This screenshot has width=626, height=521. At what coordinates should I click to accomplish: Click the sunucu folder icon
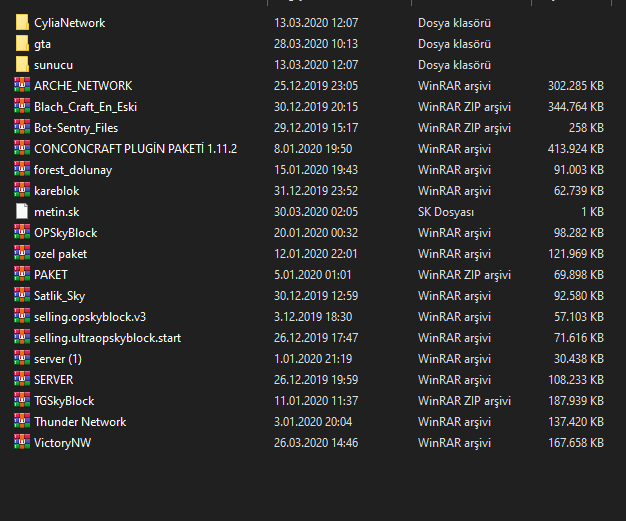[x=22, y=64]
